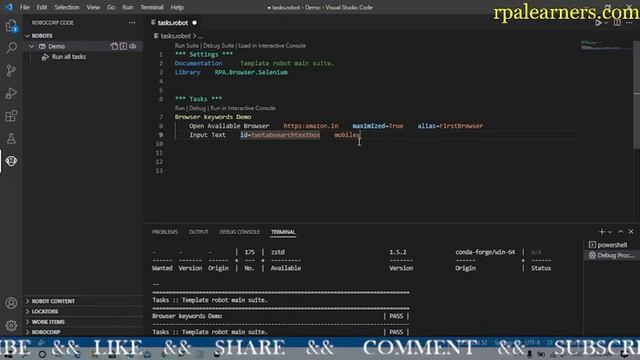Click the editor minimap preview

[605, 45]
